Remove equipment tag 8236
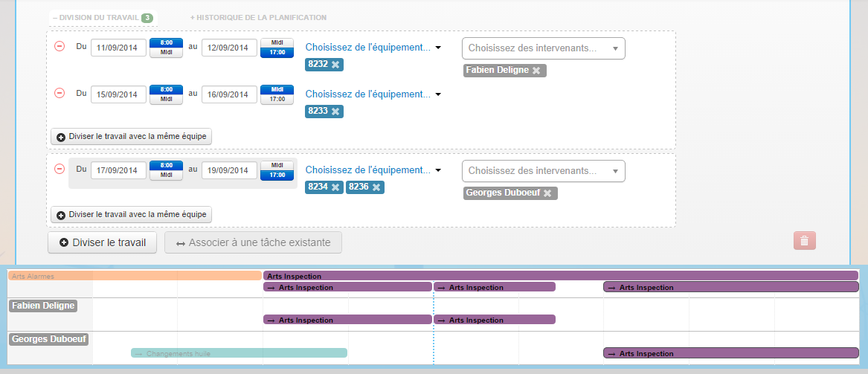 click(376, 187)
